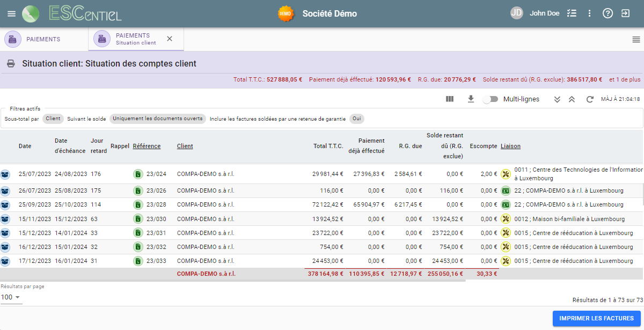Open the help question mark icon
This screenshot has width=644, height=330.
click(608, 13)
